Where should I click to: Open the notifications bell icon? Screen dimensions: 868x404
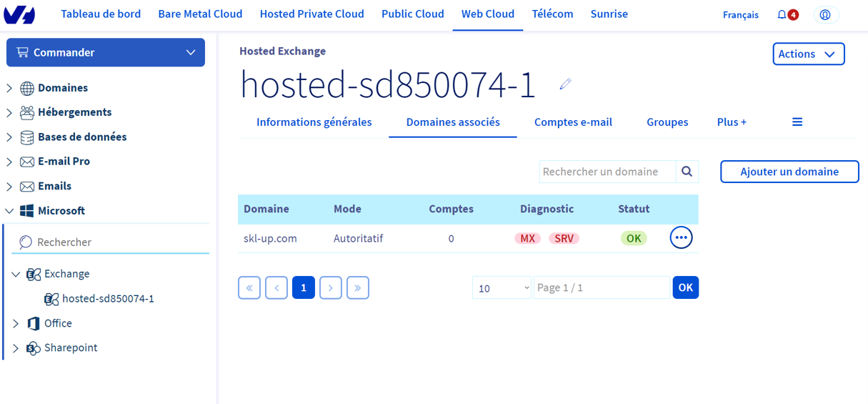[782, 15]
